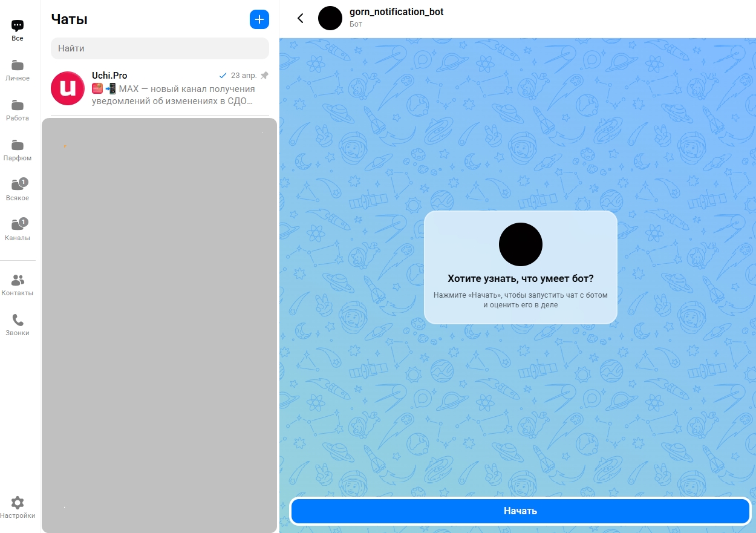Open the Всякое folder with unread badge

click(x=18, y=189)
